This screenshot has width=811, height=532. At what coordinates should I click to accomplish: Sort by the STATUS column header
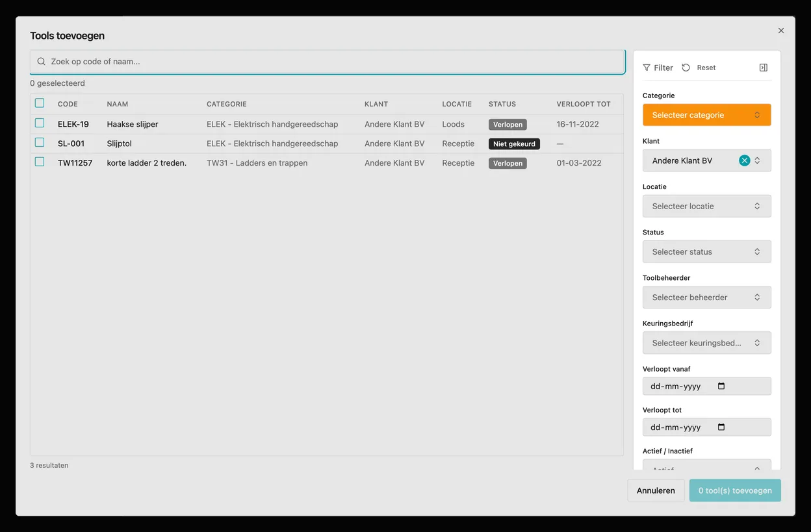[x=502, y=104]
